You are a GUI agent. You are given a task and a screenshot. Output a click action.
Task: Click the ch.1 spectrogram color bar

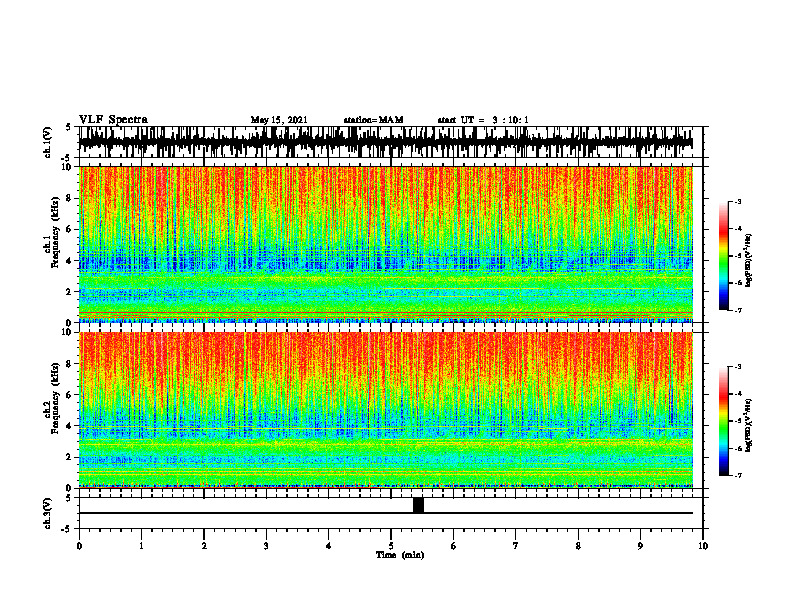click(723, 256)
